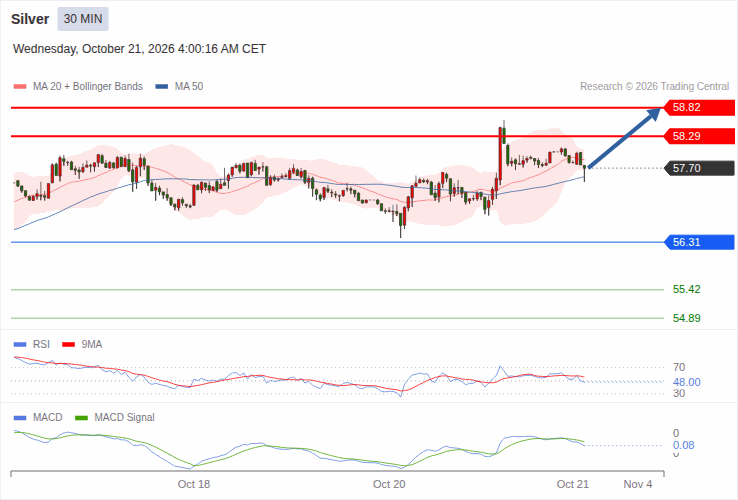Image resolution: width=738 pixels, height=500 pixels.
Task: Click the MACD value 0.08 label
Action: 683,445
